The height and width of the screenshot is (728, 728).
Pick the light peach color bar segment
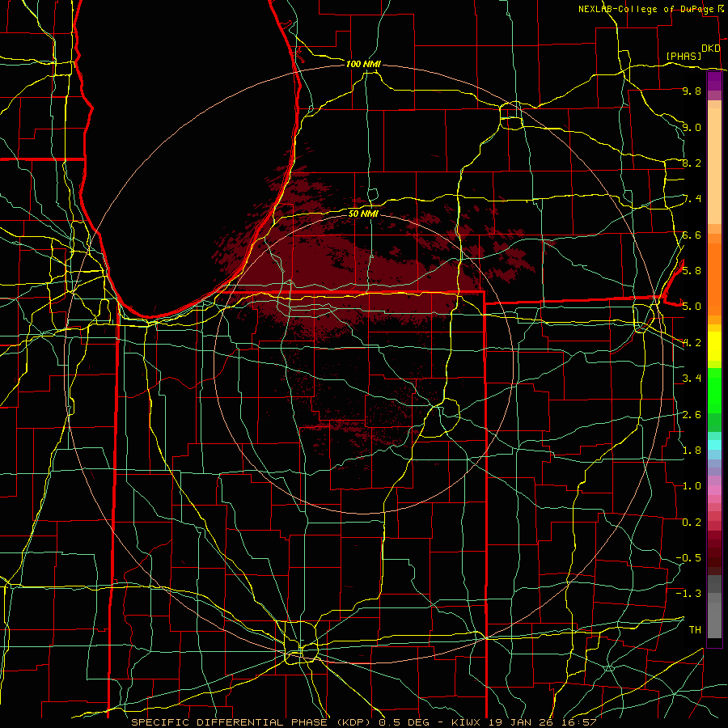[714, 166]
